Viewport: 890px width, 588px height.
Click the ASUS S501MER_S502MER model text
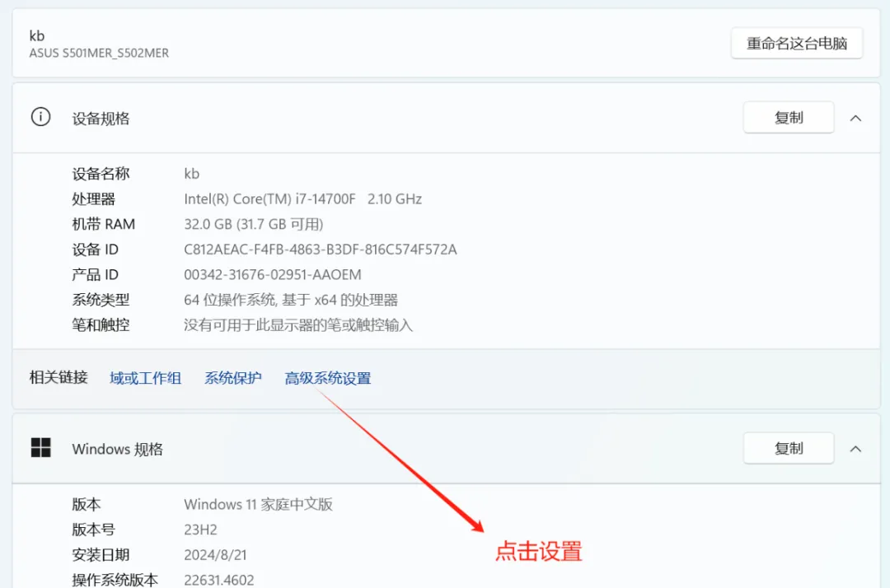click(99, 54)
